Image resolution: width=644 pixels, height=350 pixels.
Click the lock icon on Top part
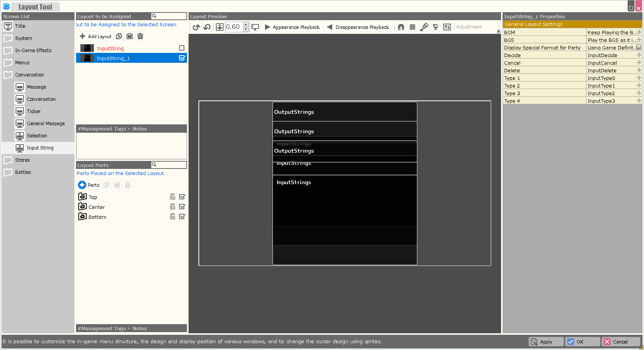click(x=173, y=197)
